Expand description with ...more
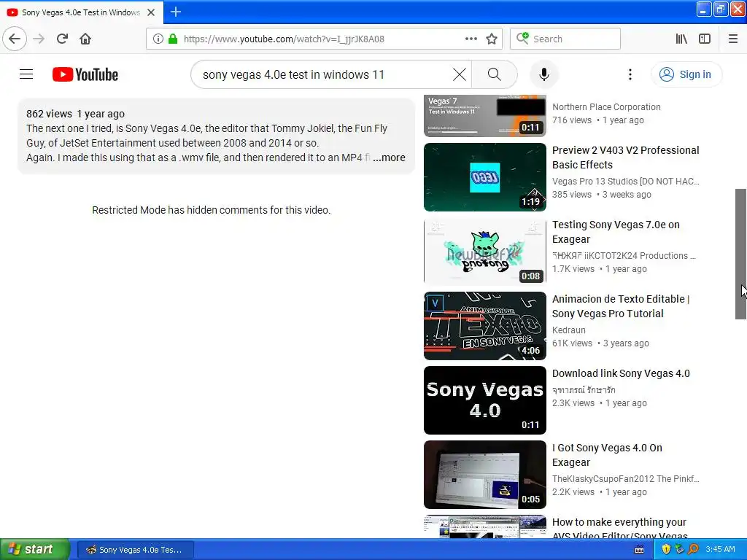The height and width of the screenshot is (560, 747). (x=390, y=157)
